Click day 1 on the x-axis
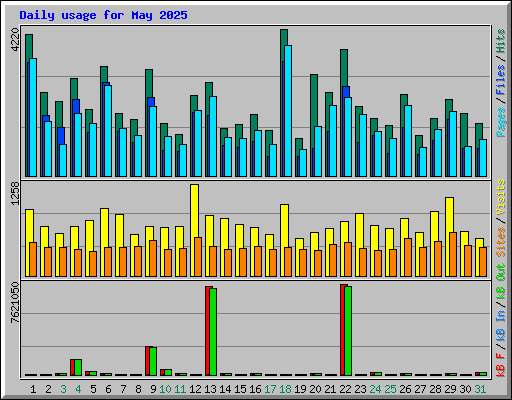The image size is (512, 400). point(33,389)
